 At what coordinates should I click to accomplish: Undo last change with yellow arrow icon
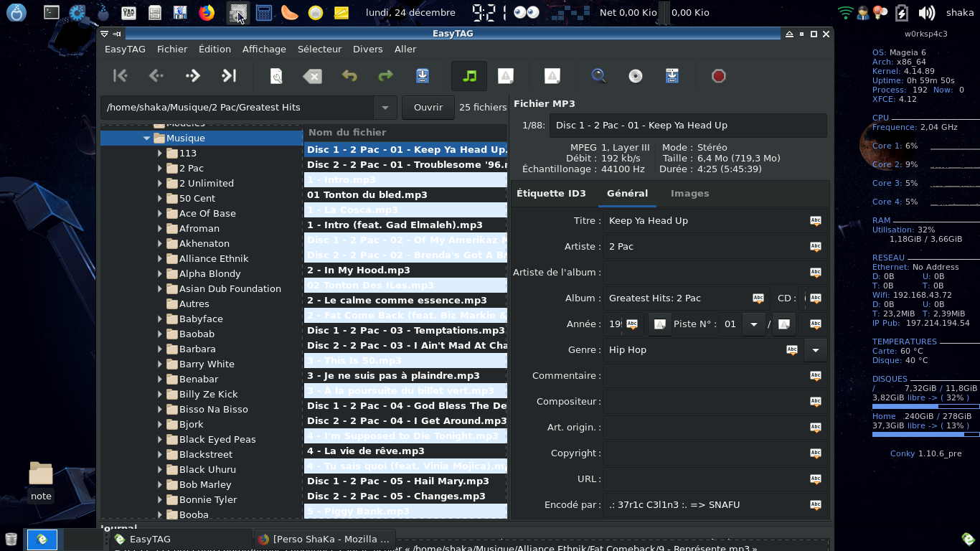pyautogui.click(x=349, y=75)
